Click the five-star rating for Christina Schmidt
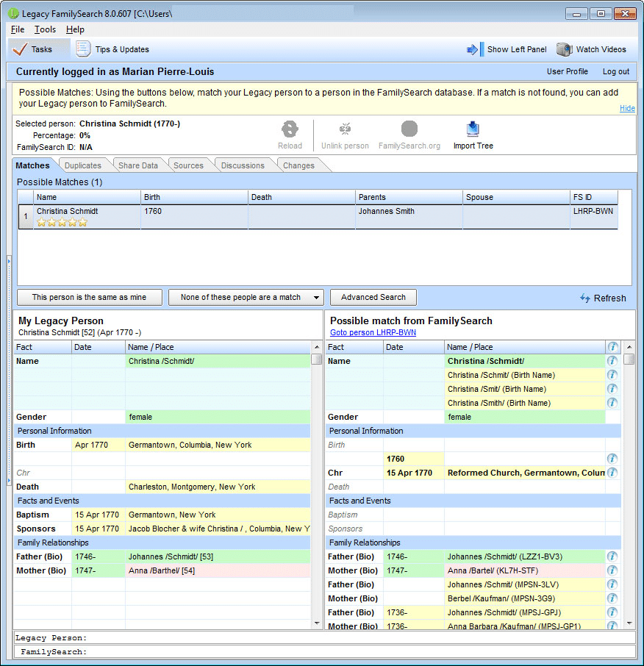This screenshot has height=666, width=644. pyautogui.click(x=62, y=222)
